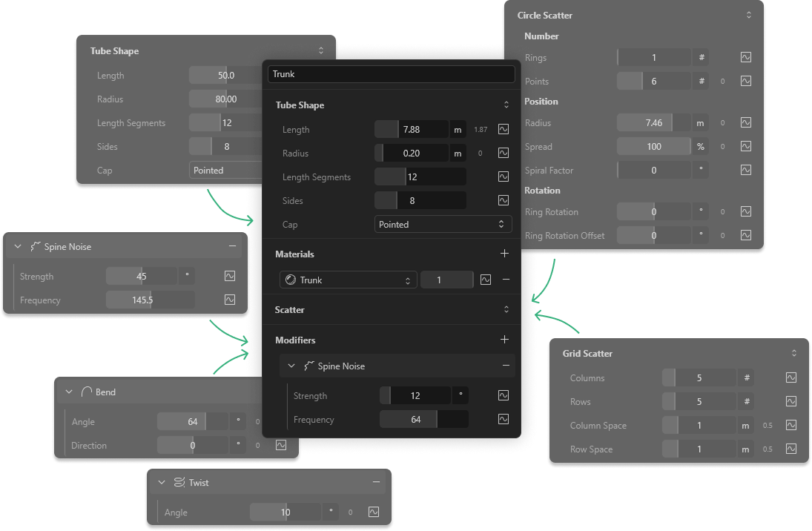Open the Scatter type selector
Screen dimensions: 812x531
(x=506, y=310)
